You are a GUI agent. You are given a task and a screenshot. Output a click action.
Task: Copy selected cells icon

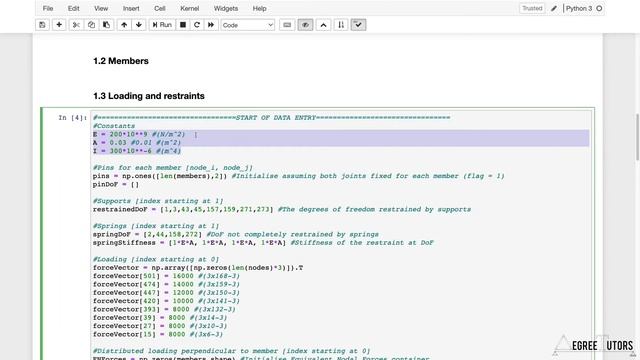pos(91,25)
